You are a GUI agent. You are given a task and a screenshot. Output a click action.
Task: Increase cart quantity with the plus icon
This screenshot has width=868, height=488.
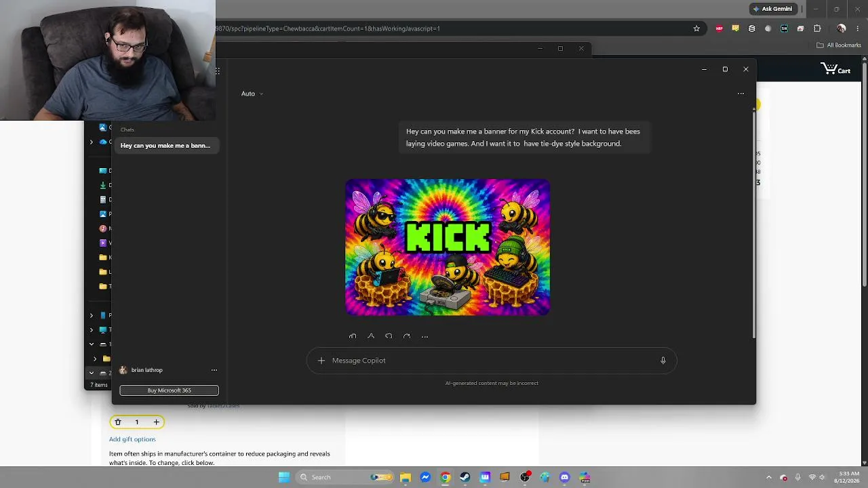[x=156, y=422]
